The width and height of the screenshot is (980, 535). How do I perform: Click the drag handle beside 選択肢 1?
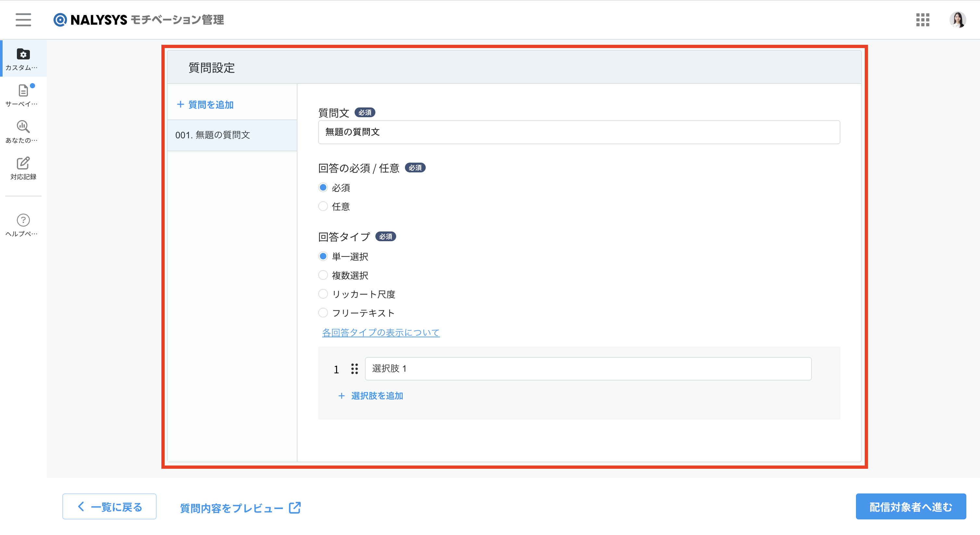coord(354,368)
